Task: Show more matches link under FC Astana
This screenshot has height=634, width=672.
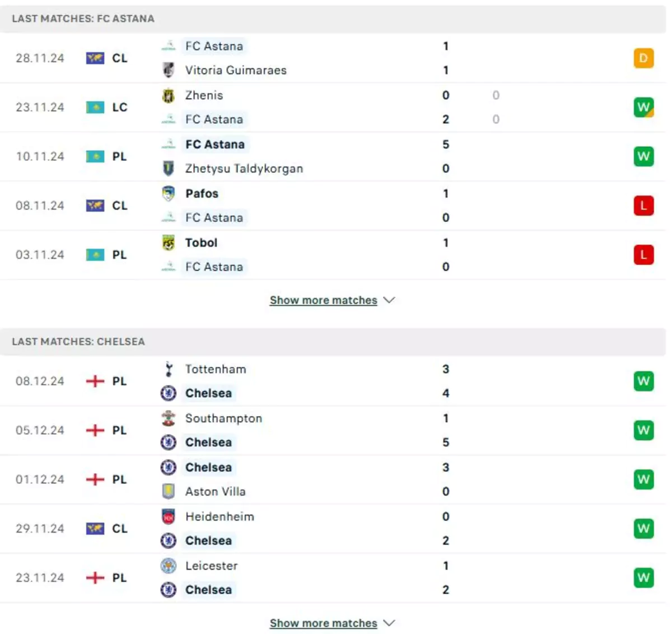Action: (x=324, y=300)
